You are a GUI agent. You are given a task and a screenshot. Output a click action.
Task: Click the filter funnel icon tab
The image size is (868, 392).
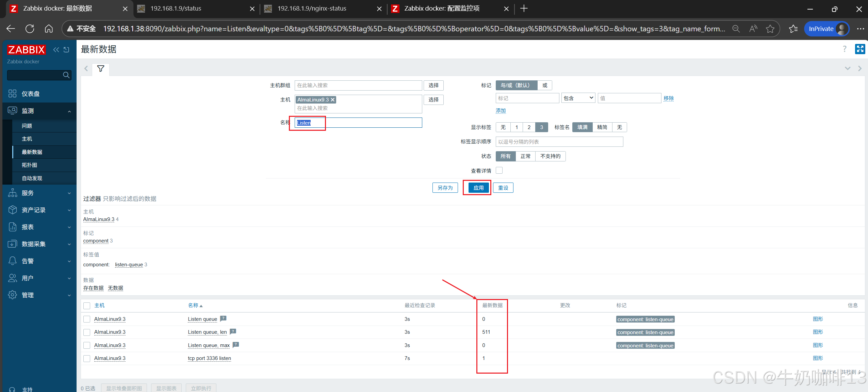point(100,69)
